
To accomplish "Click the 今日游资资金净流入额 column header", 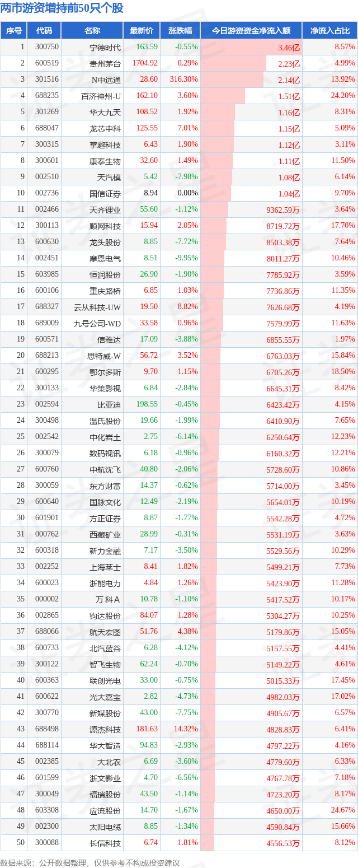I will point(251,31).
